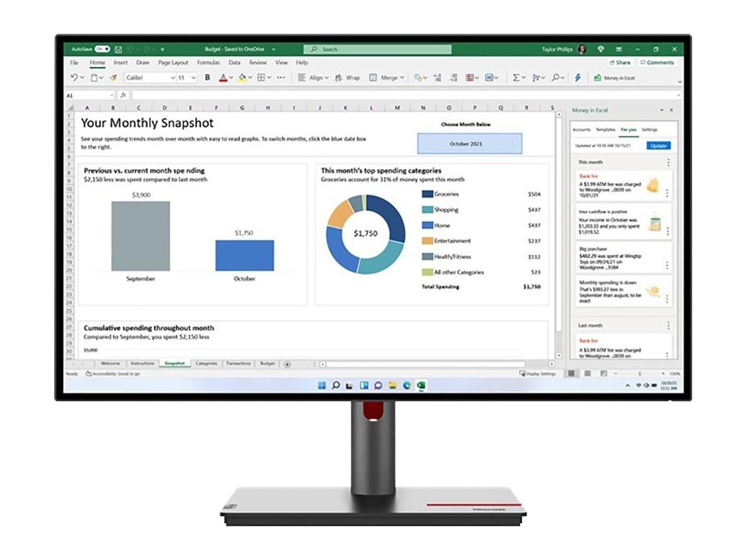
Task: Switch to Page Layout view icon
Action: [588, 373]
